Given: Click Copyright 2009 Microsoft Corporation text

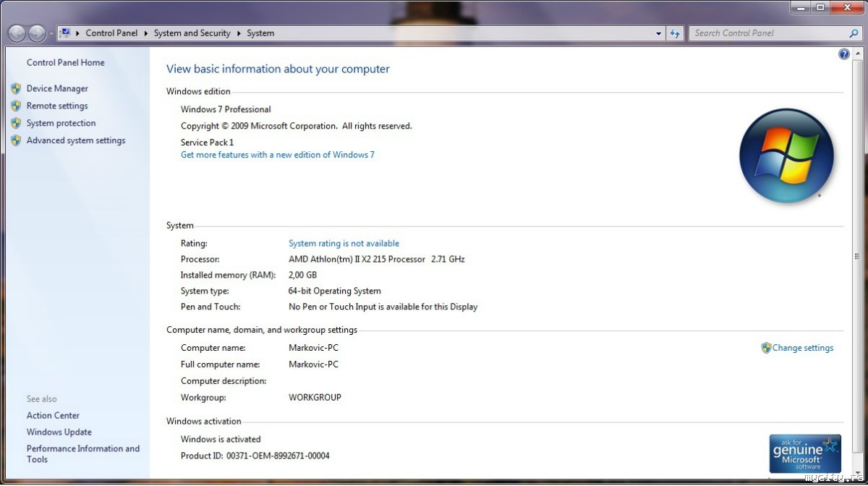Looking at the screenshot, I should (296, 126).
